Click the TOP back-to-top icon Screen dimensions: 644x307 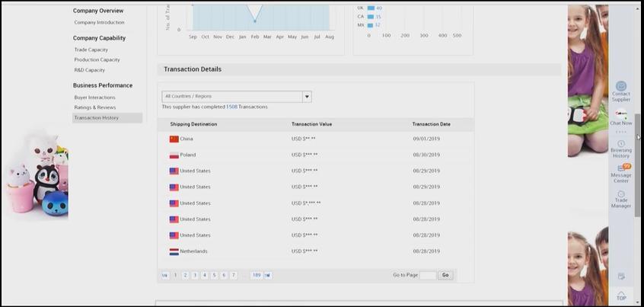tap(621, 296)
